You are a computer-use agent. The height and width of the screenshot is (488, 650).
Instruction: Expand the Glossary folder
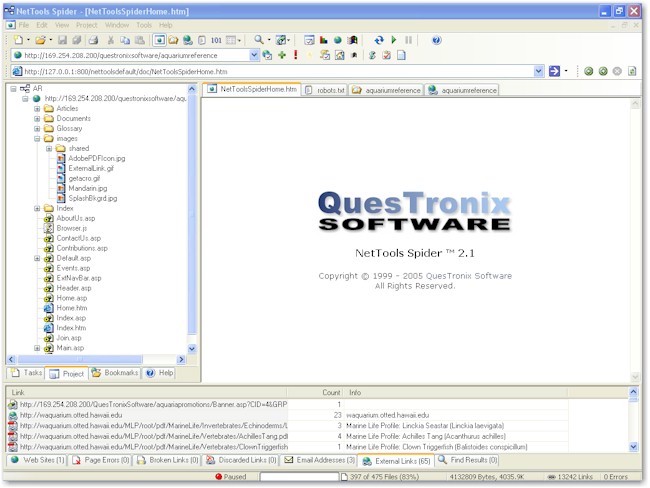(x=37, y=129)
